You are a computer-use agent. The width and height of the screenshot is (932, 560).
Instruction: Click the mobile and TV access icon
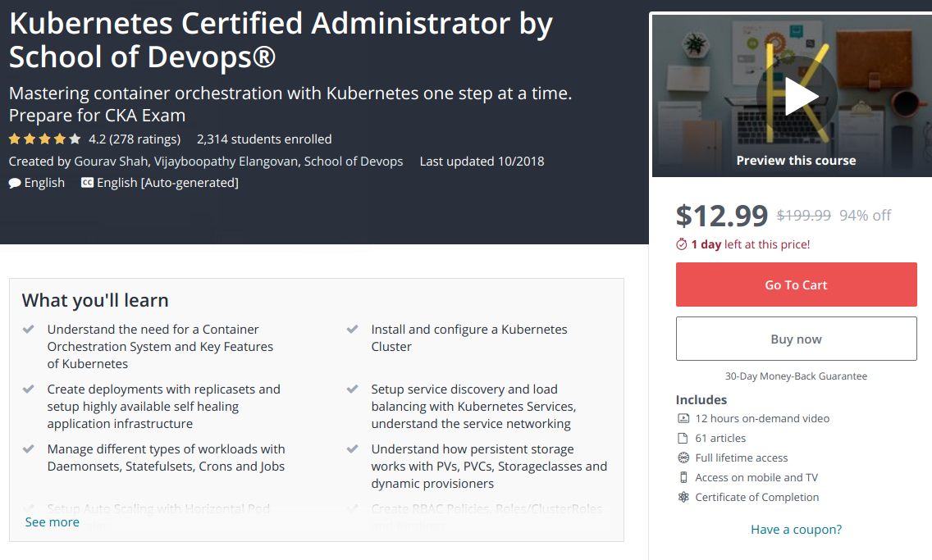[x=683, y=477]
